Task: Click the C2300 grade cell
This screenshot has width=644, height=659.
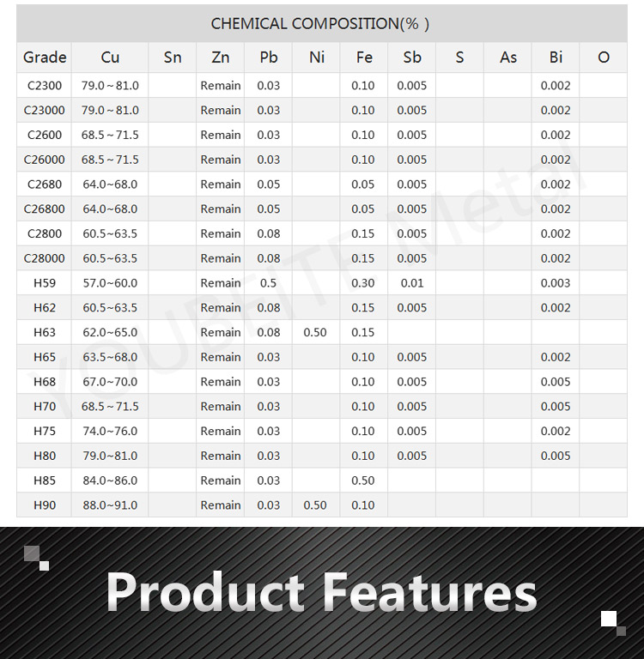Action: click(x=45, y=86)
